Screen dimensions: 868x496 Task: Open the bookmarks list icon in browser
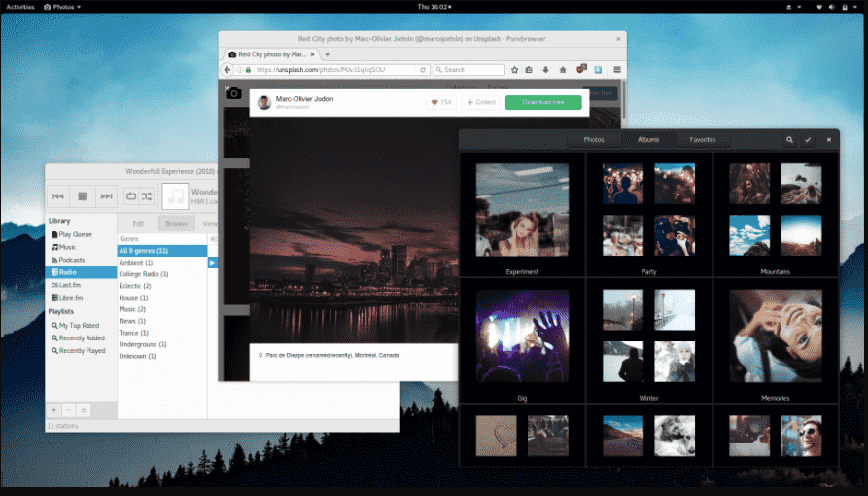[x=529, y=70]
